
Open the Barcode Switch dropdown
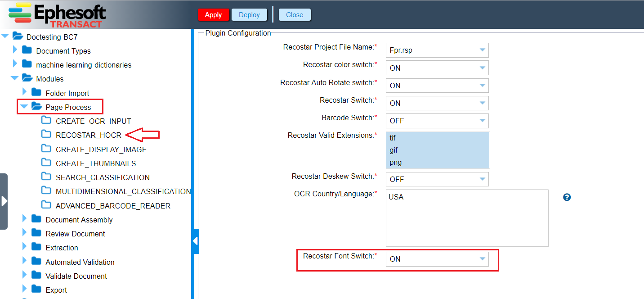(437, 121)
